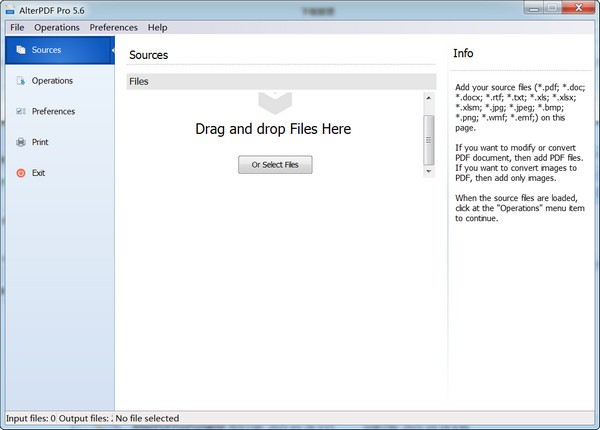Minimize the AlterPDF Pro window
Screen dimensions: 600x430
tap(529, 7)
